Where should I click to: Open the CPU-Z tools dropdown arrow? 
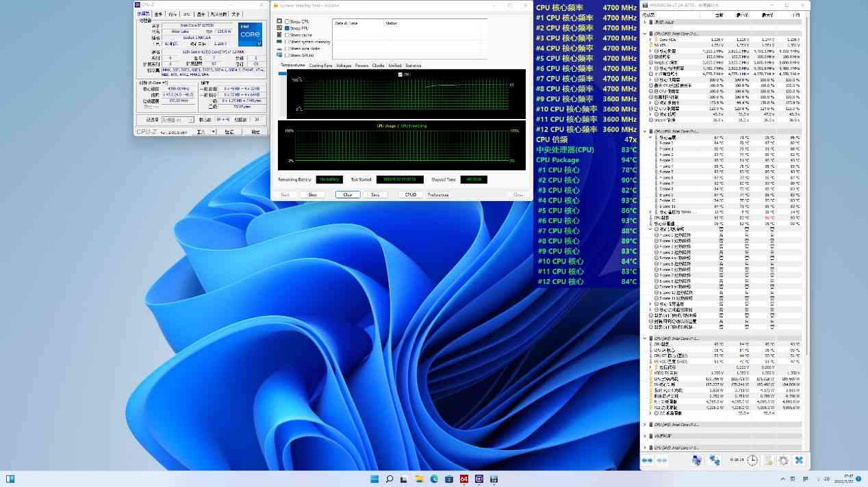(214, 131)
